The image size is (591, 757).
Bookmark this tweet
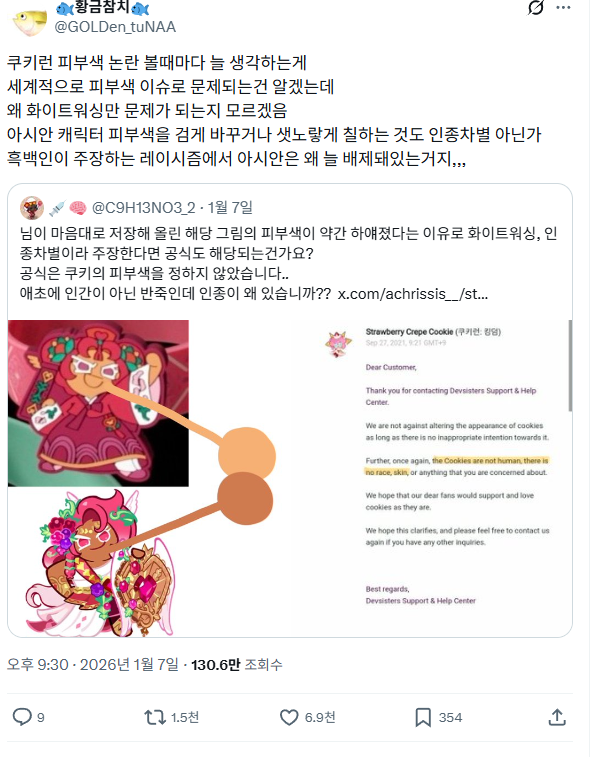pyautogui.click(x=423, y=717)
